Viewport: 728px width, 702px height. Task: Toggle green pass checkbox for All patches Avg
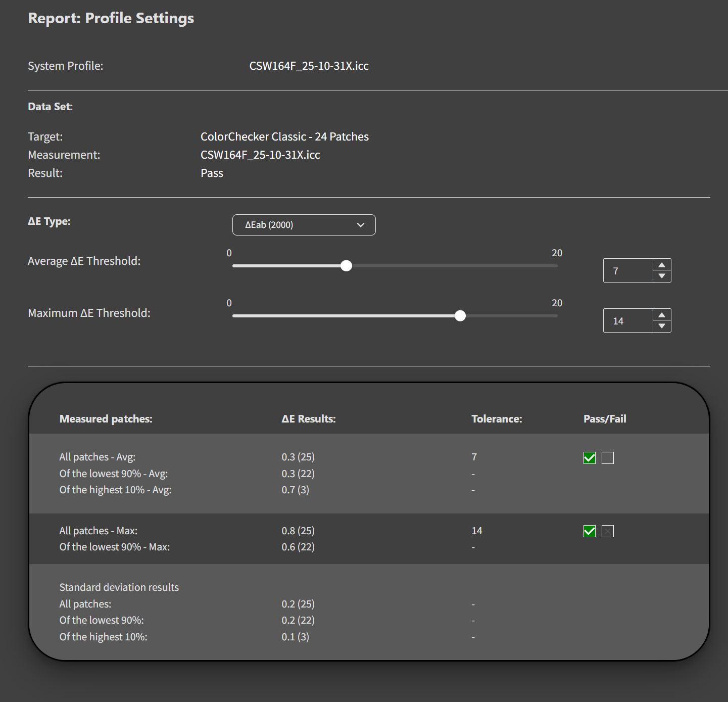coord(590,458)
